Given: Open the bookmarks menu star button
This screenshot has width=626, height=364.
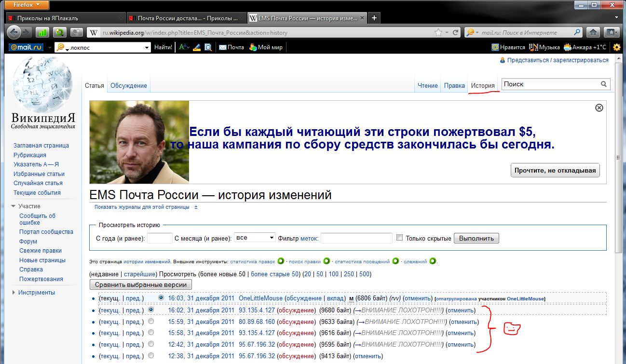Looking at the screenshot, I should click(x=612, y=33).
